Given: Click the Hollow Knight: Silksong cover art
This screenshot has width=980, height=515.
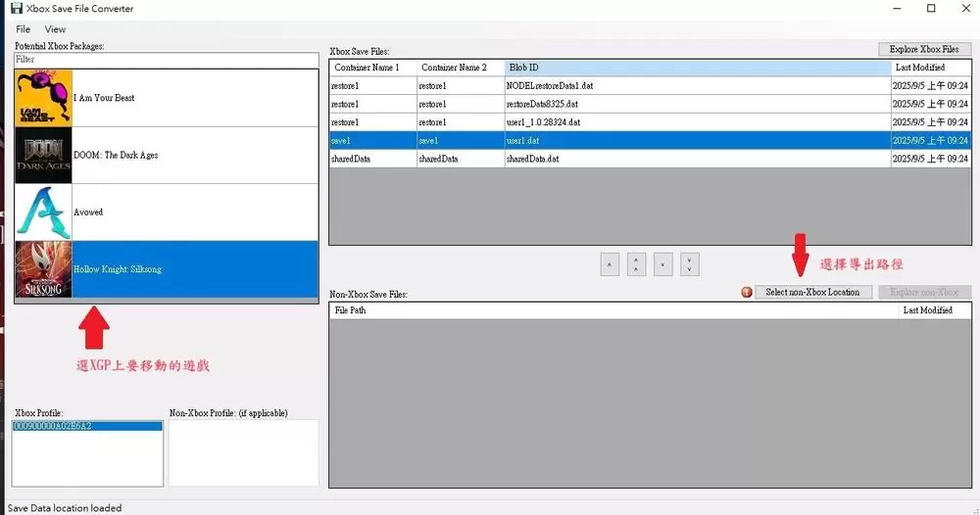Looking at the screenshot, I should pos(44,269).
